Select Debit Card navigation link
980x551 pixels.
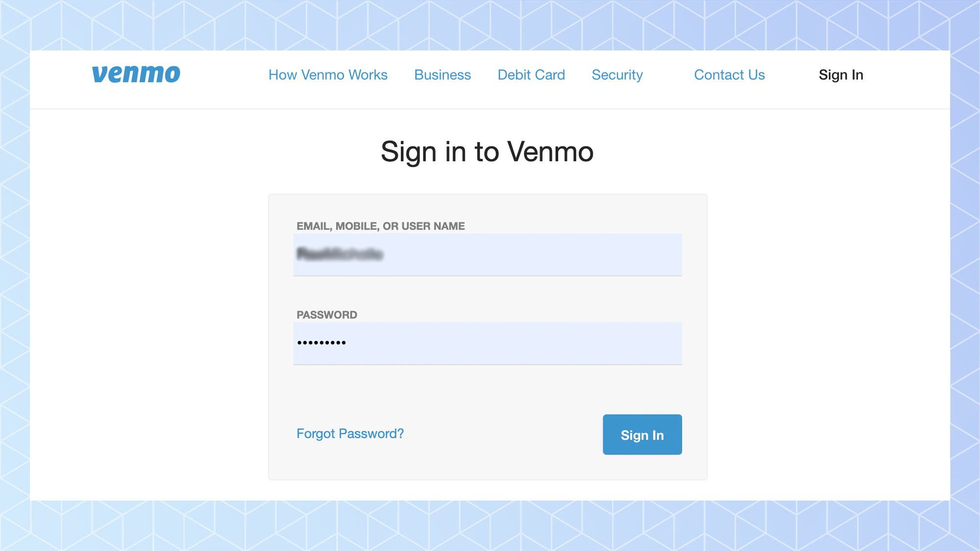[531, 74]
